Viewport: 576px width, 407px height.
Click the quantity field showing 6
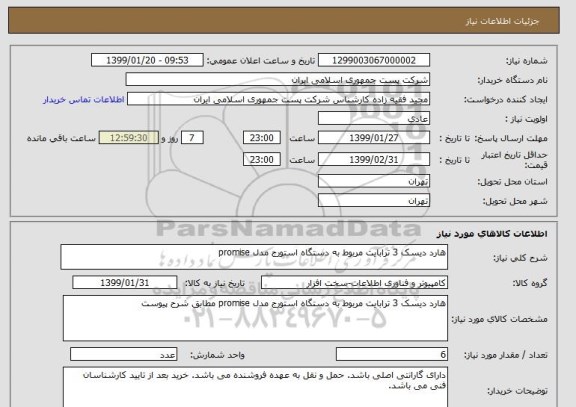click(392, 354)
